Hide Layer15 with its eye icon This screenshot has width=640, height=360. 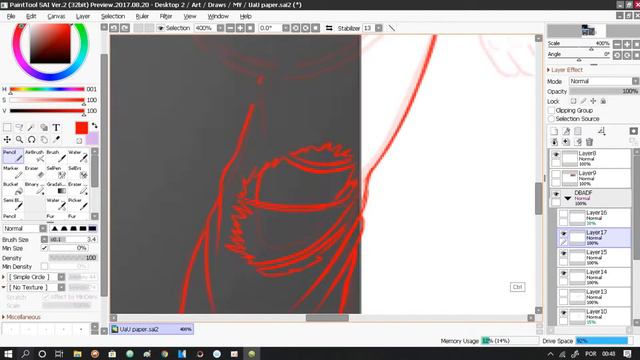[x=563, y=253]
